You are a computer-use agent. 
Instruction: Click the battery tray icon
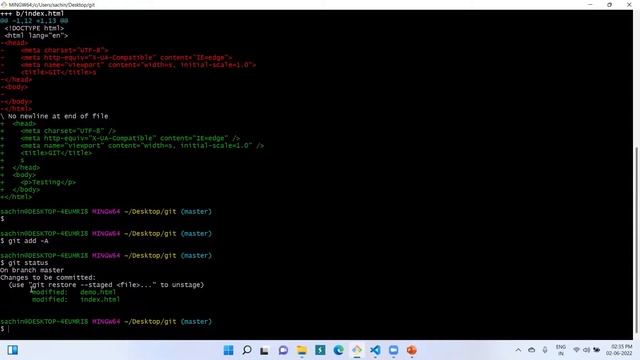[597, 350]
